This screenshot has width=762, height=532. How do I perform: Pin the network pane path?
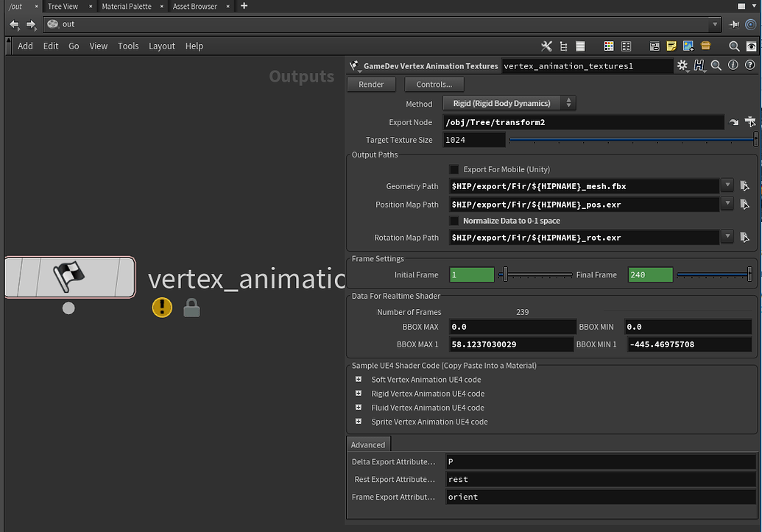point(734,24)
